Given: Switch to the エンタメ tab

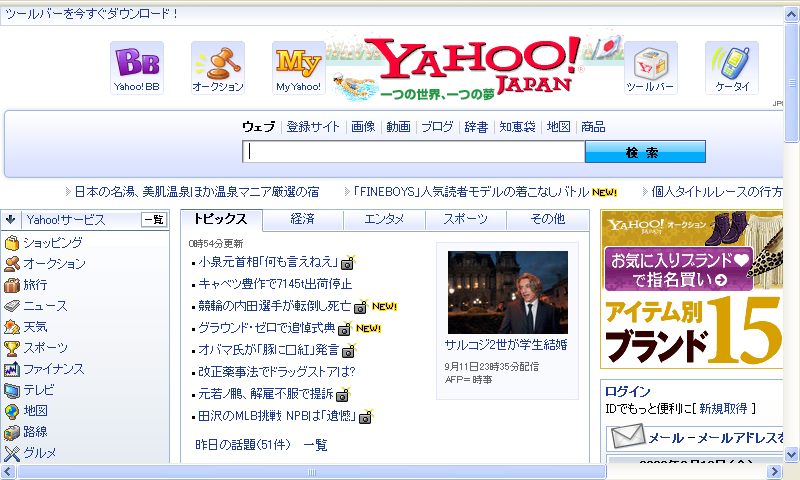Looking at the screenshot, I should pyautogui.click(x=384, y=219).
